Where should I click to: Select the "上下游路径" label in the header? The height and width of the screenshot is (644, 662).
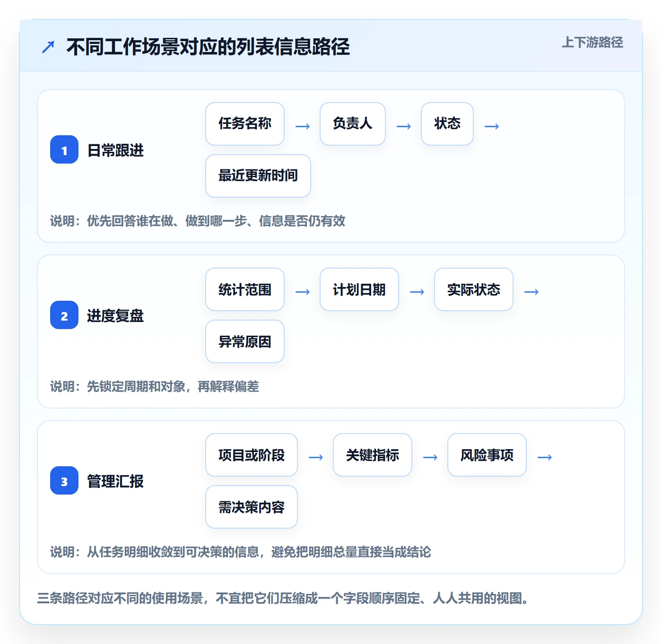point(592,43)
